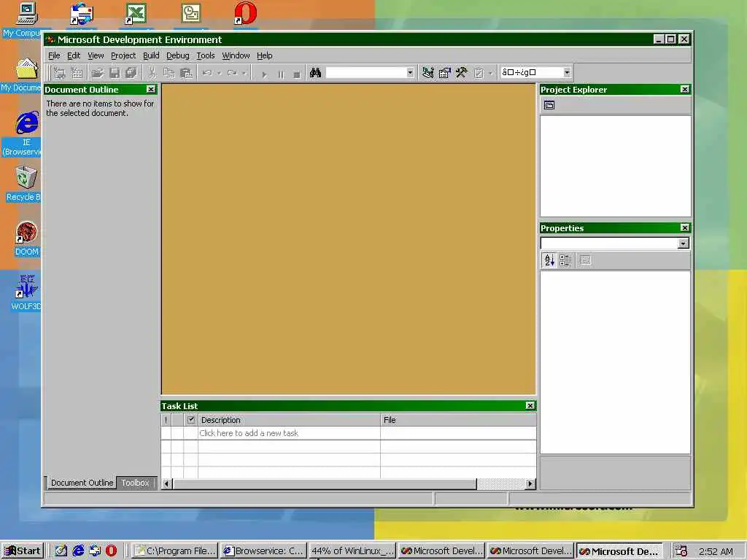Click the Open file toolbar icon
Image resolution: width=747 pixels, height=560 pixels.
click(97, 73)
